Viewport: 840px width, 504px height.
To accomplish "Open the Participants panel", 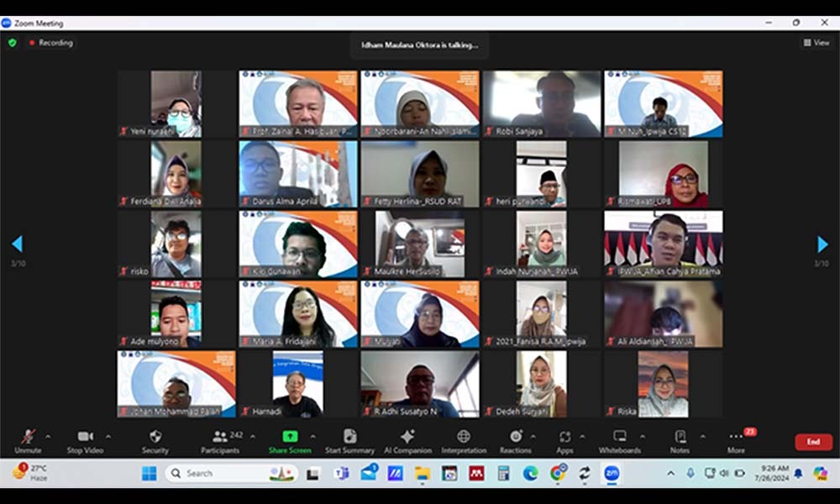I will click(221, 437).
